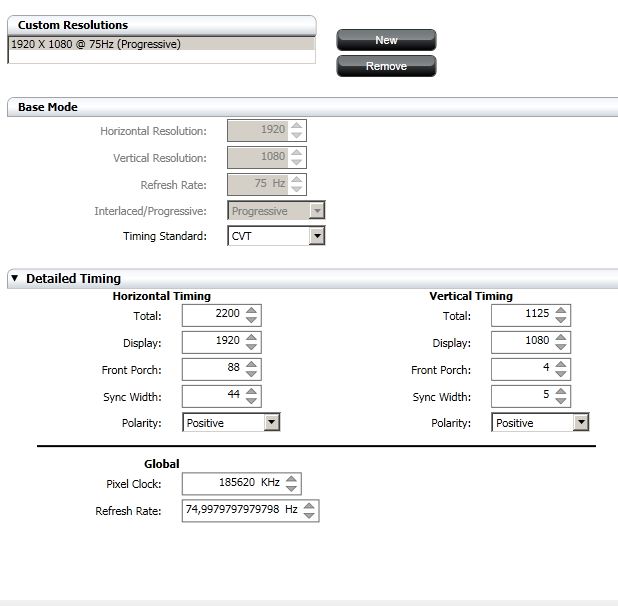618x606 pixels.
Task: Decrease Vertical Timing Total value
Action: tap(561, 320)
